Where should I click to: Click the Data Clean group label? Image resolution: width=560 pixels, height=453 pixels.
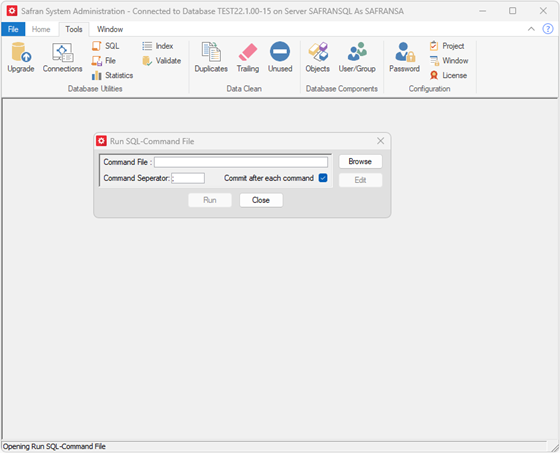point(244,89)
